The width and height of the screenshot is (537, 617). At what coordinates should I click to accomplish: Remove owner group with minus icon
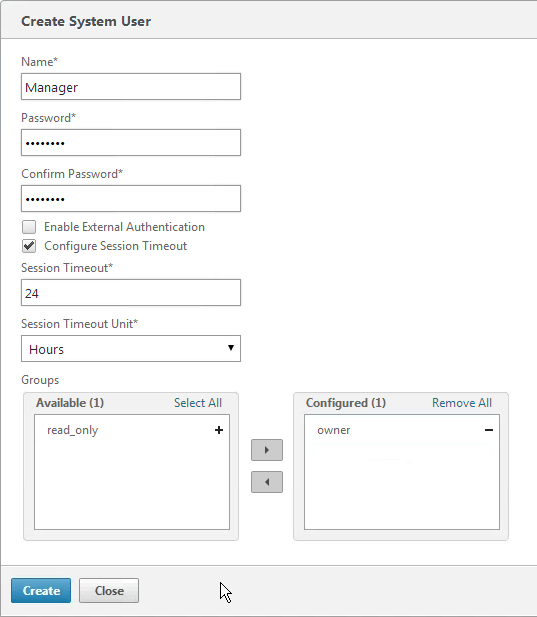tap(489, 430)
